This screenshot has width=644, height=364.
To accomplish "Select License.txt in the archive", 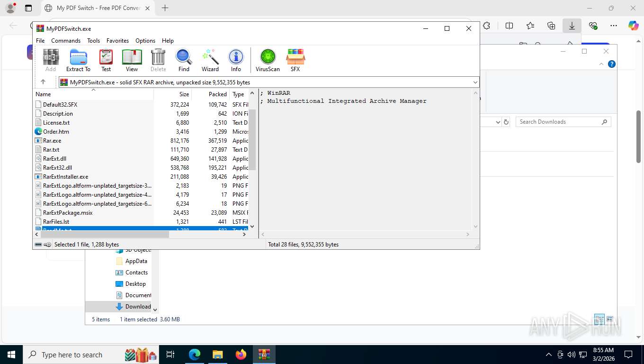I will click(56, 122).
